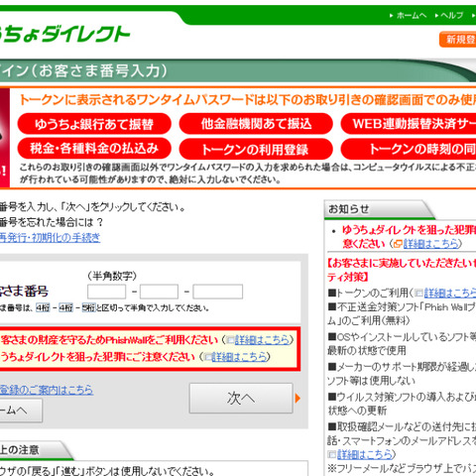Screen dimensions: 476x476
Task: Select the 税金・各種料金の払込み red pill
Action: (94, 149)
